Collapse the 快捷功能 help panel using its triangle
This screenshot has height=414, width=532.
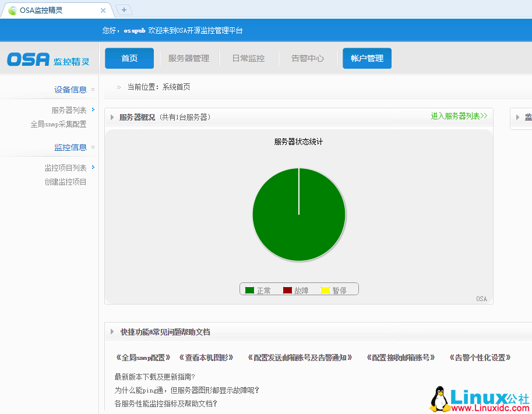[x=112, y=332]
